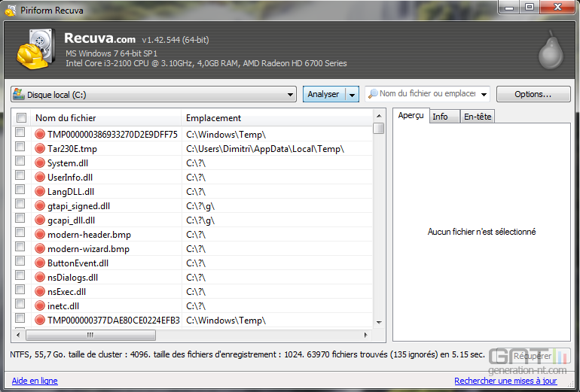The image size is (580, 392).
Task: Expand the Analyser button dropdown arrow
Action: point(353,95)
